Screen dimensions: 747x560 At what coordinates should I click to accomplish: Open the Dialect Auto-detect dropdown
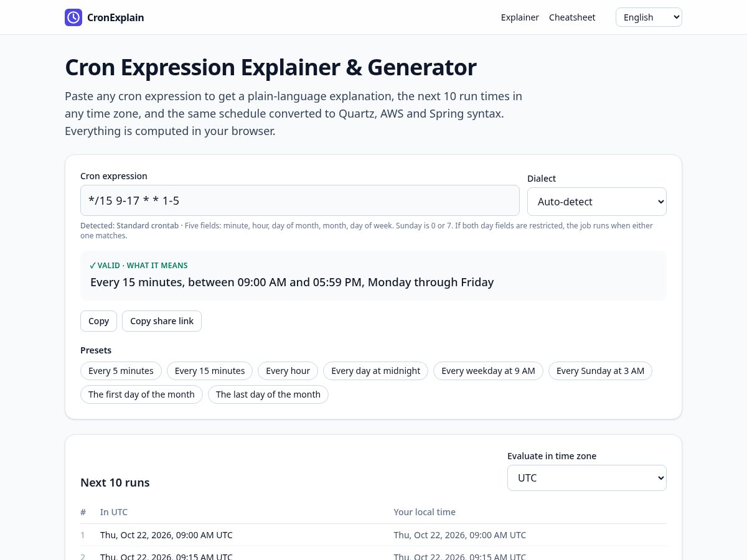coord(597,202)
